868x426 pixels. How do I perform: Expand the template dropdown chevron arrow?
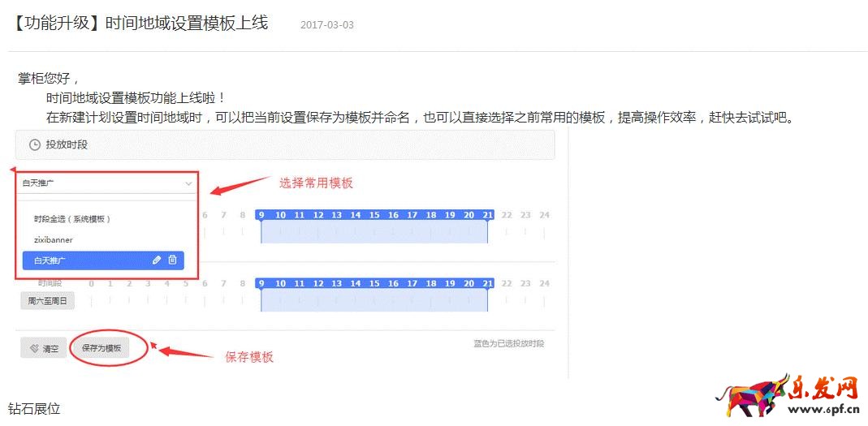click(x=188, y=183)
